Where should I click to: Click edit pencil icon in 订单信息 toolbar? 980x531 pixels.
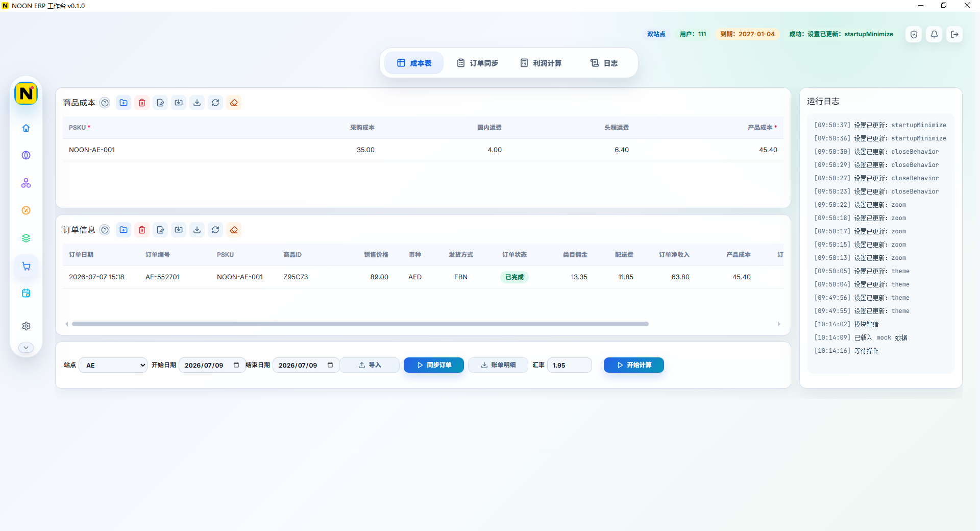[x=160, y=230]
